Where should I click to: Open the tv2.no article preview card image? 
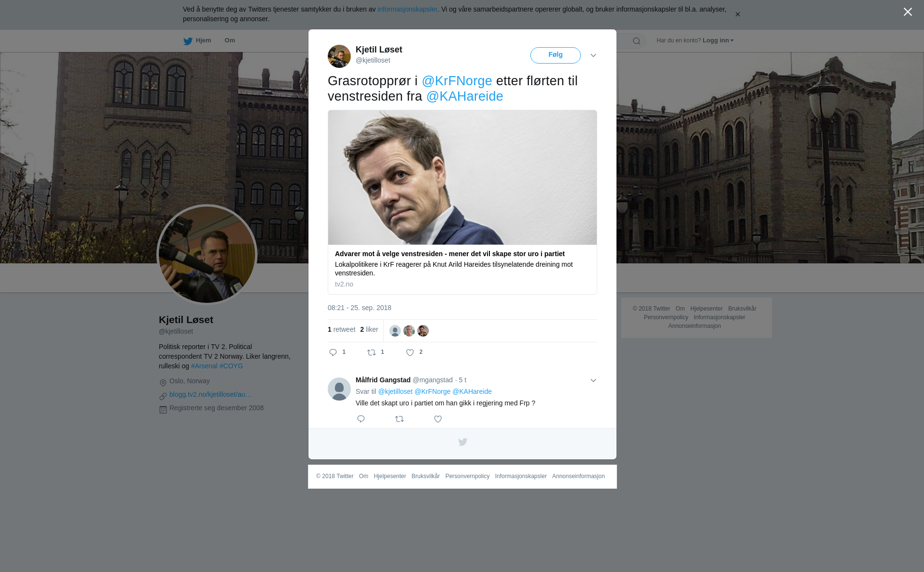(462, 177)
